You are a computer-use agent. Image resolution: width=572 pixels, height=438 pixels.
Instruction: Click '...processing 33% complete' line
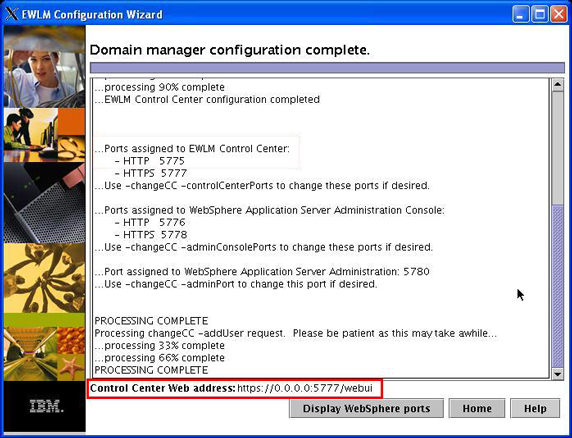pos(159,345)
